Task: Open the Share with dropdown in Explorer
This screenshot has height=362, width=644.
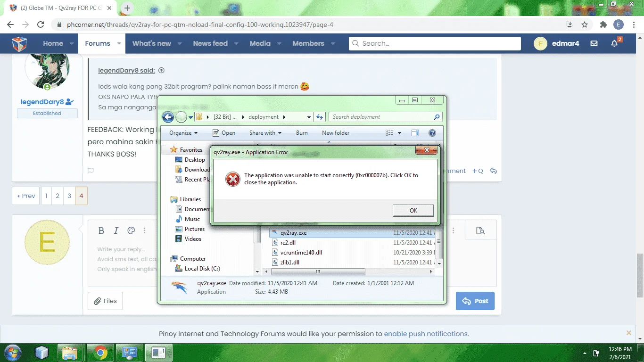Action: click(x=265, y=133)
